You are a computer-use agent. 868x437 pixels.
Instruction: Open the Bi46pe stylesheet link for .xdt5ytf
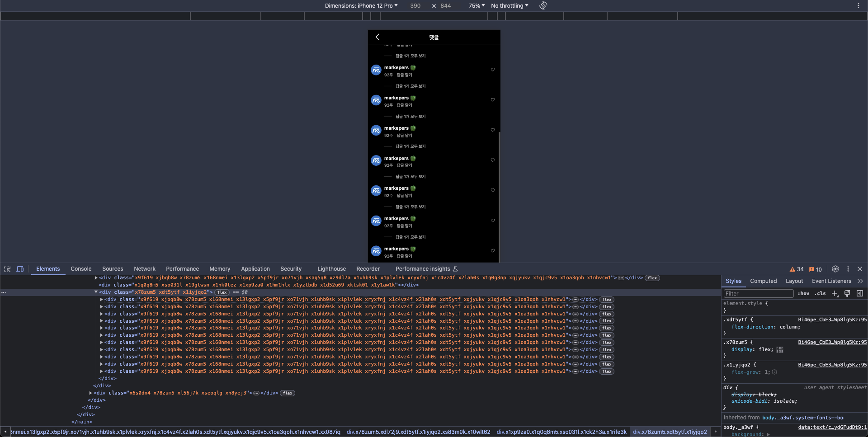[x=832, y=320]
